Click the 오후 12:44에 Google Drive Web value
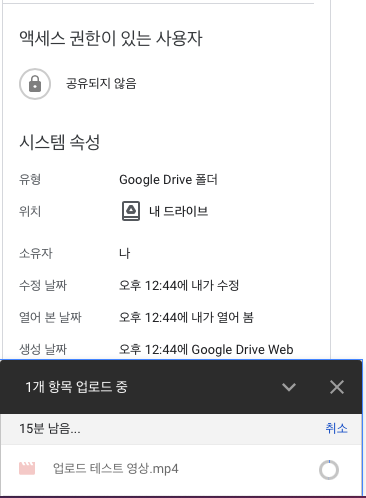Viewport: 366px width, 498px height. click(206, 349)
